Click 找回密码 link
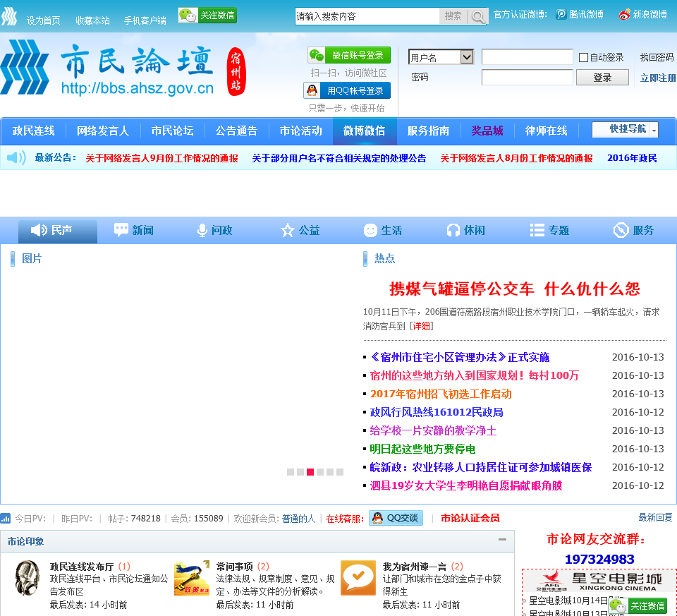This screenshot has height=616, width=677. click(x=657, y=57)
